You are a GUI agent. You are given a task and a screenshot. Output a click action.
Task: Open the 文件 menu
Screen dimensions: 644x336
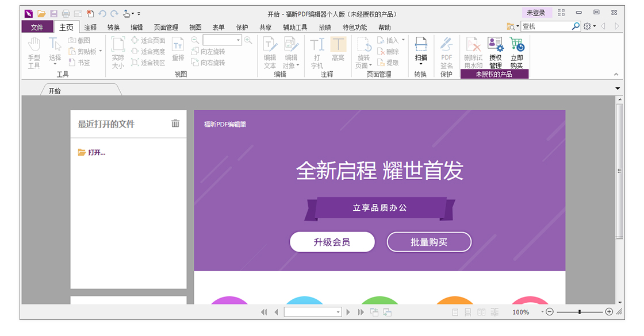[x=37, y=27]
